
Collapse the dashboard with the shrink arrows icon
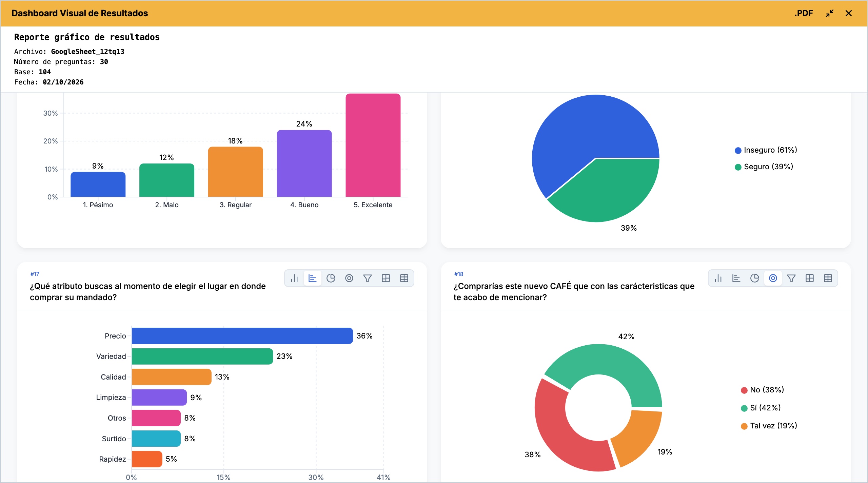[x=830, y=13]
